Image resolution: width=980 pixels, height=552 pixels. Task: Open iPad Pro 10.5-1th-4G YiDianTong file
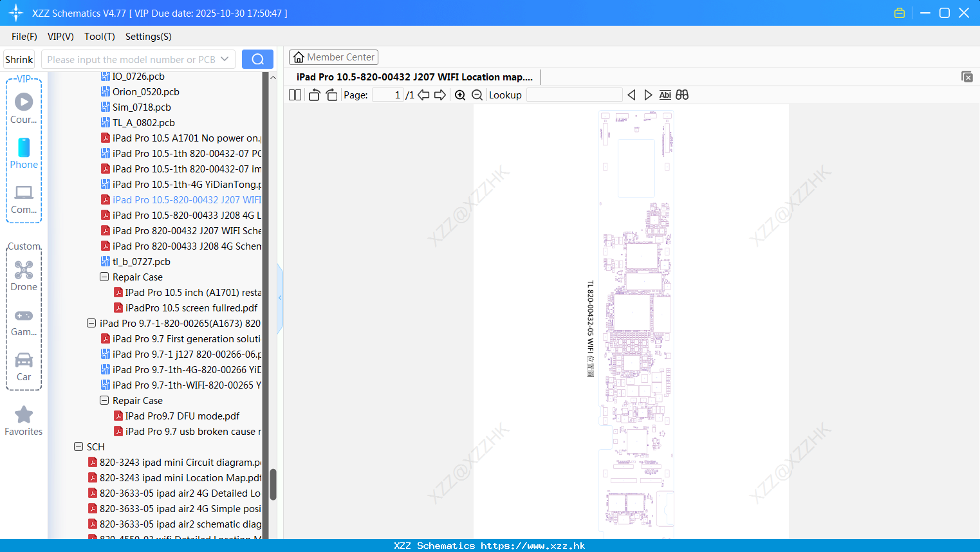click(x=181, y=185)
